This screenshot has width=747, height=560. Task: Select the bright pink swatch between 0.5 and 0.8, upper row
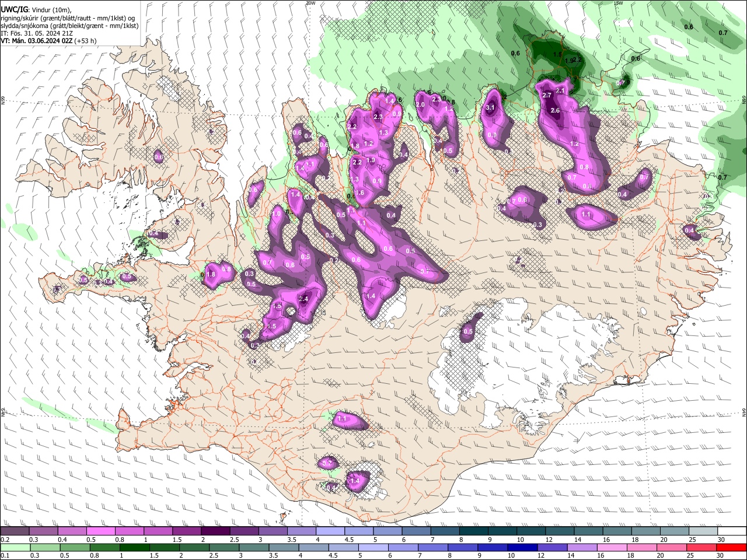click(100, 531)
